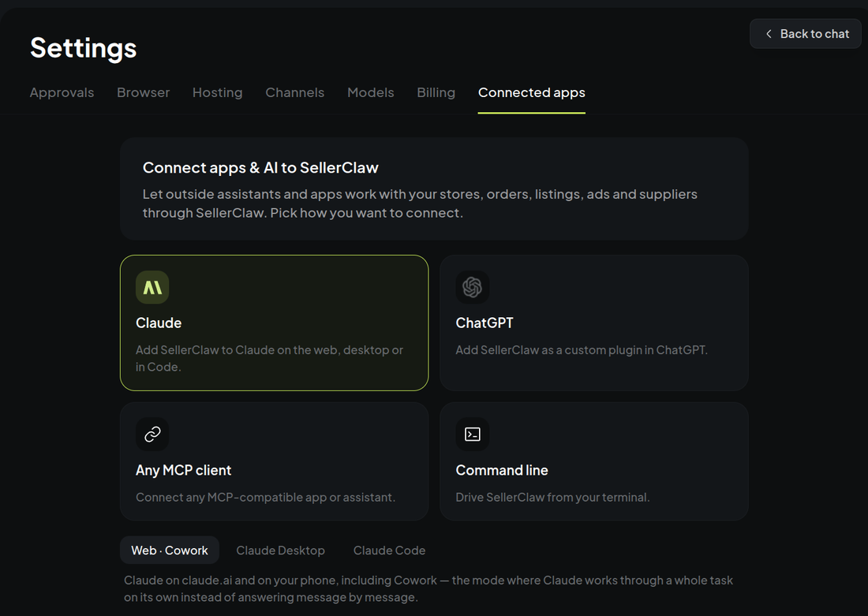Image resolution: width=868 pixels, height=616 pixels.
Task: Select the Web · Cowork sub-tab
Action: click(x=170, y=550)
